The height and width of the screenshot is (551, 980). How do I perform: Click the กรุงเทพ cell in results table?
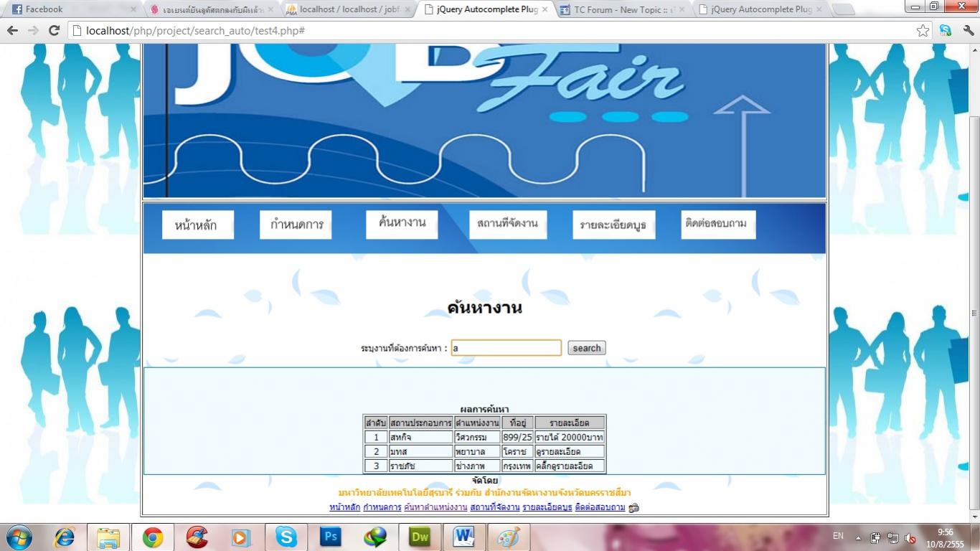[x=517, y=466]
